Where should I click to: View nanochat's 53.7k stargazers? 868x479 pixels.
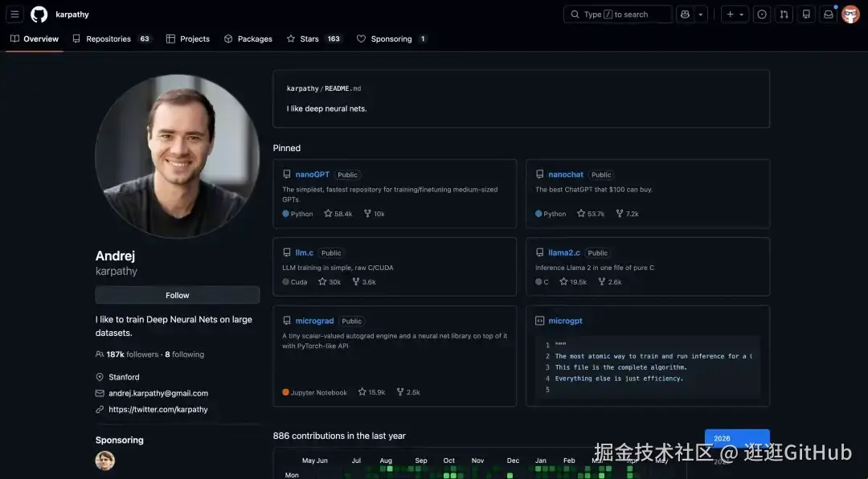(x=591, y=214)
